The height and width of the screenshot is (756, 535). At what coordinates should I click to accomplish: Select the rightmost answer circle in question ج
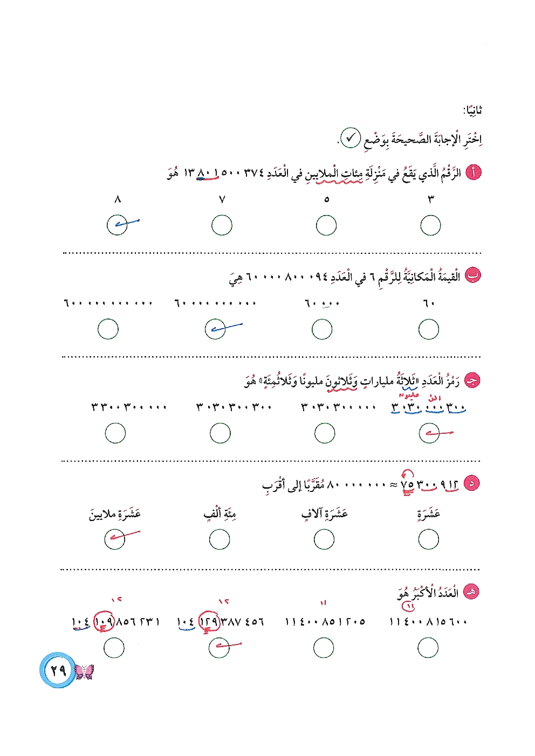pyautogui.click(x=429, y=433)
